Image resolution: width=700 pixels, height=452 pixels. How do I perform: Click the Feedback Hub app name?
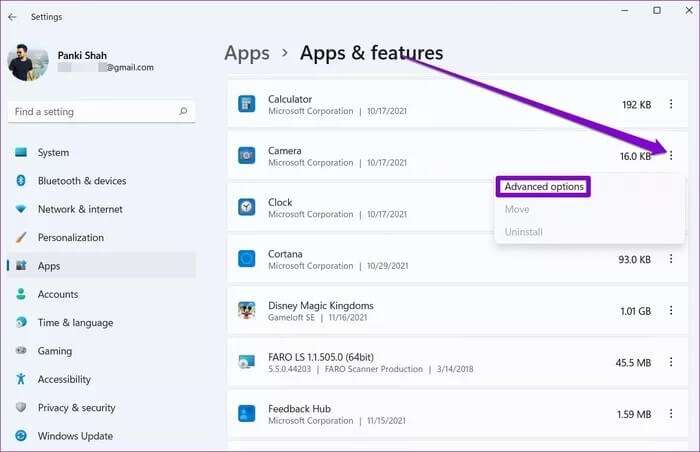299,409
